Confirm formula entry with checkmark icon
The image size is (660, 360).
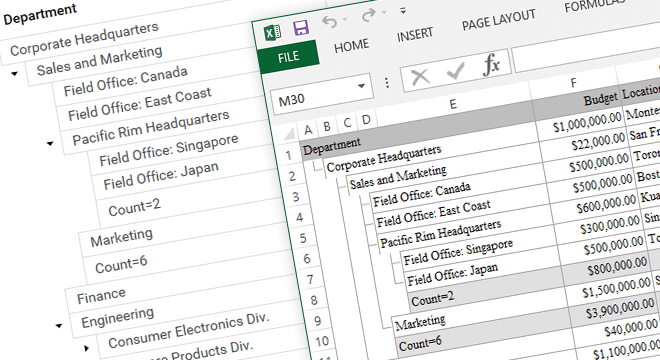coord(455,71)
